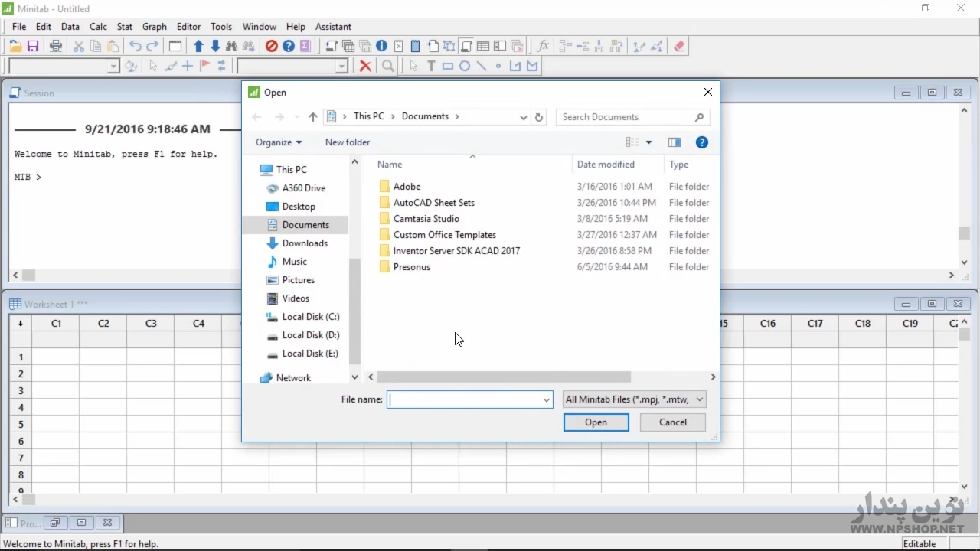Select Downloads in the navigation pane
Screen dimensions: 980x551
305,243
